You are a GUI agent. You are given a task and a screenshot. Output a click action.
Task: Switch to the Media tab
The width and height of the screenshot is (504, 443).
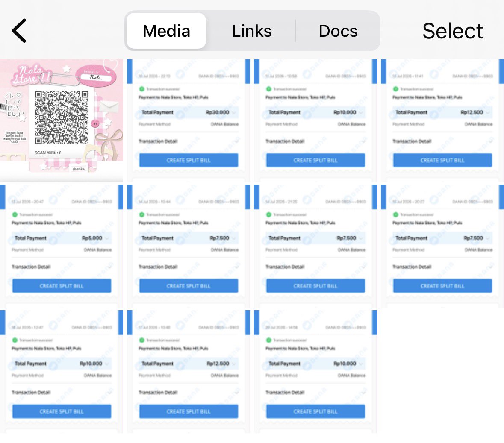point(166,31)
